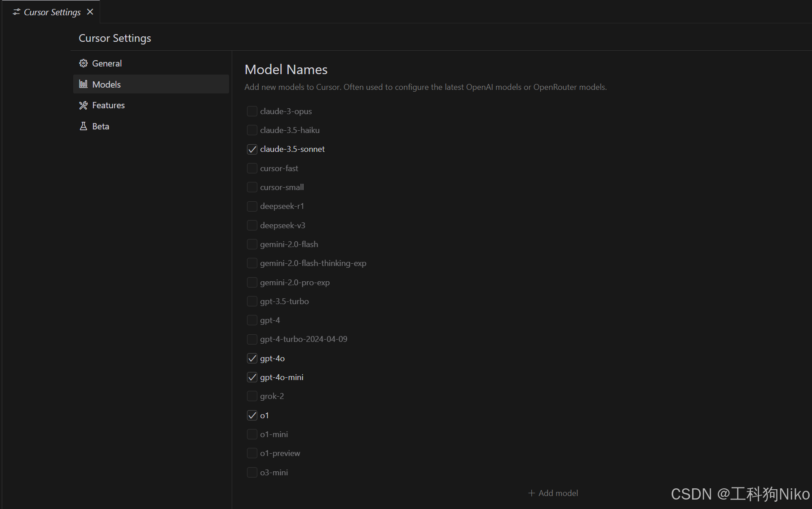Click the General gear icon
This screenshot has width=812, height=509.
point(84,63)
